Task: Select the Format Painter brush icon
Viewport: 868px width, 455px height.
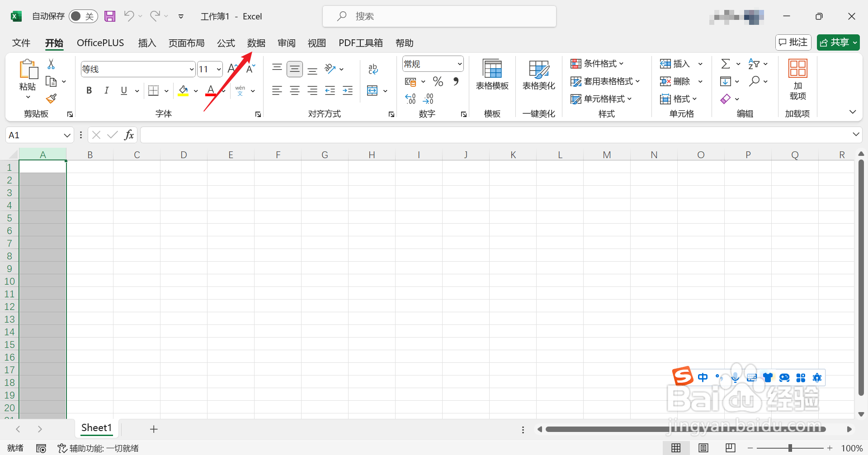Action: point(51,98)
